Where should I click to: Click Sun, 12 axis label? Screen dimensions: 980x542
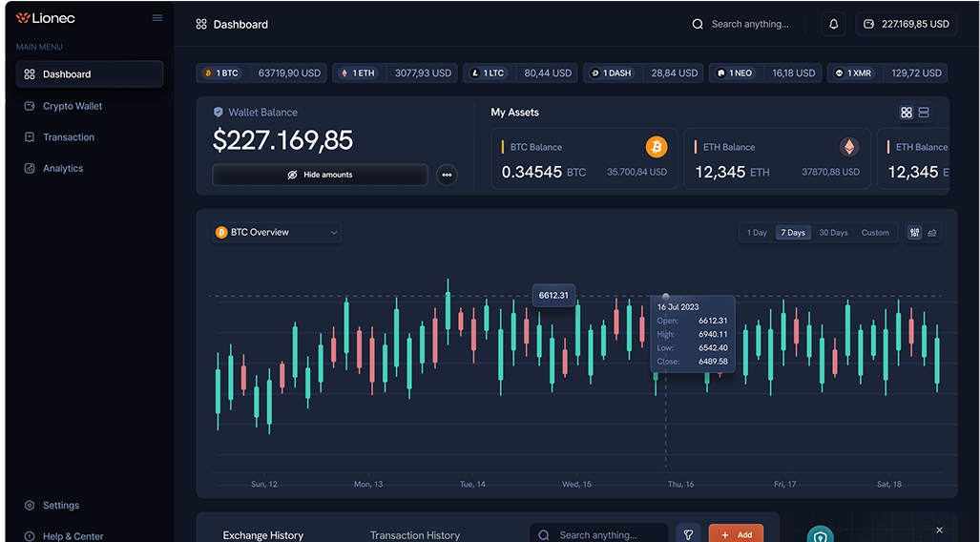(263, 485)
